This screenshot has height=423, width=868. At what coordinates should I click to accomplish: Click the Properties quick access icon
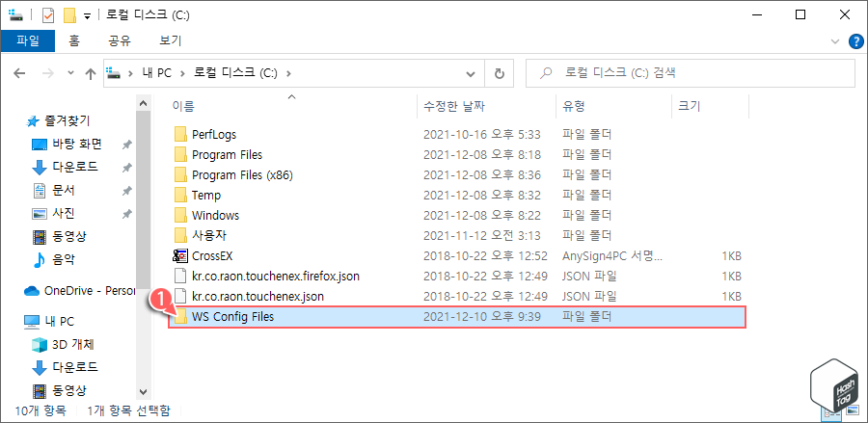pos(48,15)
